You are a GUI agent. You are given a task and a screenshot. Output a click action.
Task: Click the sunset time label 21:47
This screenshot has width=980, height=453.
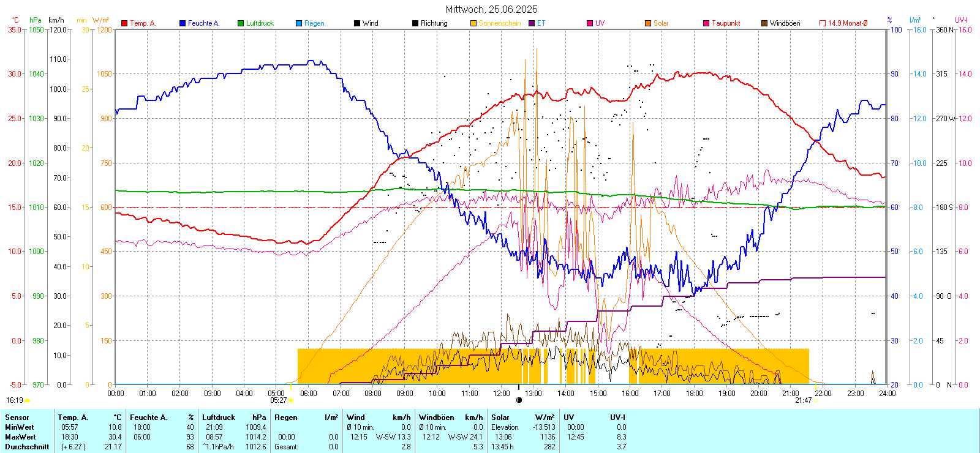click(x=803, y=400)
